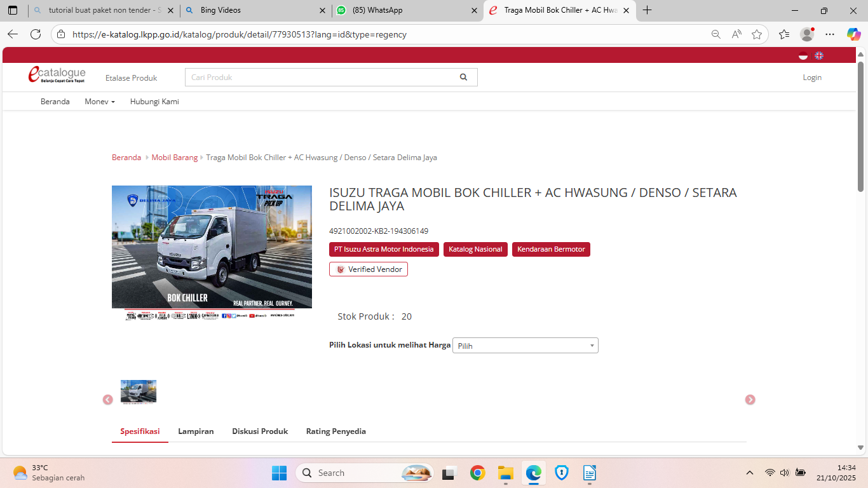Click the Verified Vendor badge
This screenshot has height=488, width=868.
(369, 269)
